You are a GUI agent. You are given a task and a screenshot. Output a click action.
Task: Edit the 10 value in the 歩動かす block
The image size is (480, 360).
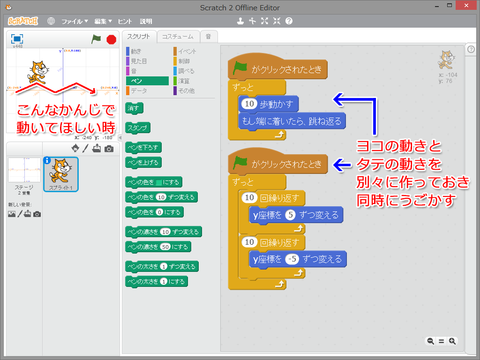pyautogui.click(x=250, y=104)
